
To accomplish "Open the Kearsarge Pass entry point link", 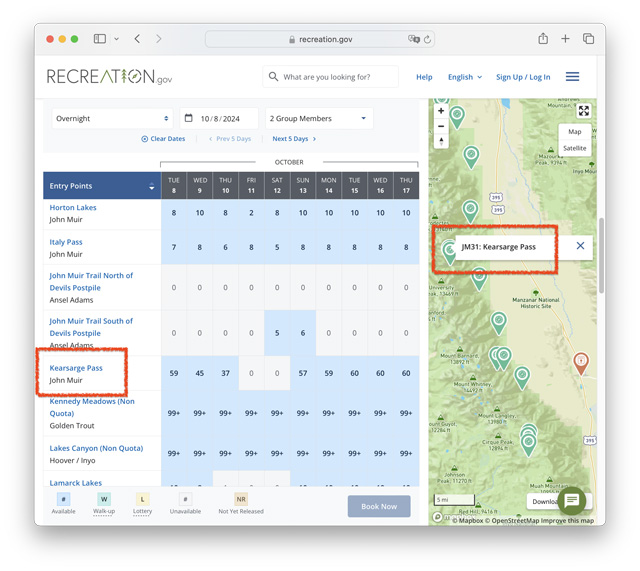I will [76, 368].
